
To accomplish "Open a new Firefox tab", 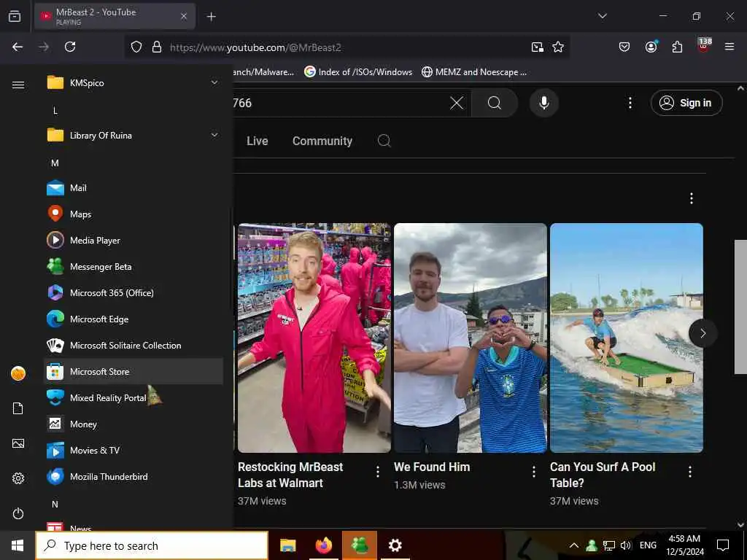I will click(211, 17).
